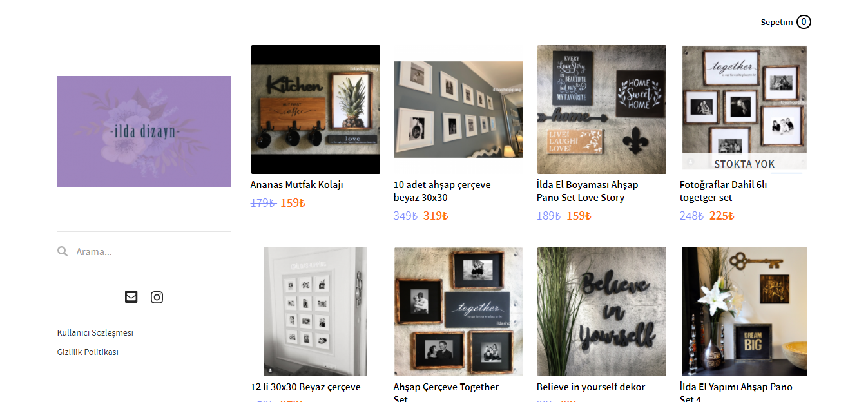
Task: Open the Instagram icon link
Action: click(x=157, y=297)
